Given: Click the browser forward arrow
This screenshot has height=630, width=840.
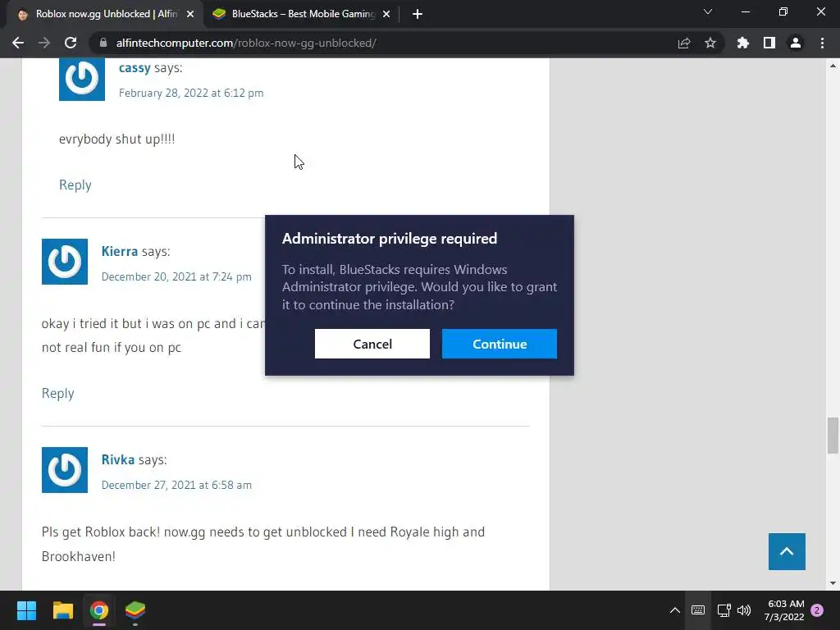Looking at the screenshot, I should click(x=44, y=43).
